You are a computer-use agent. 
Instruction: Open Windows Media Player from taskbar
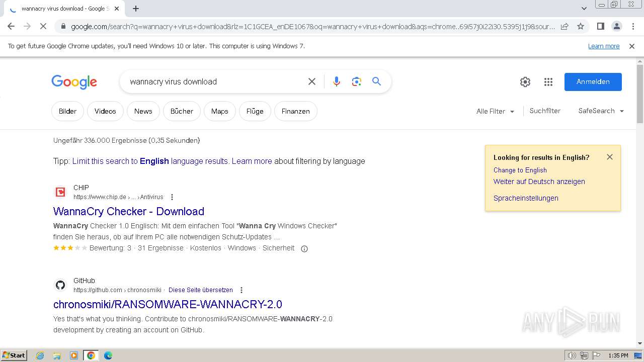pyautogui.click(x=74, y=355)
